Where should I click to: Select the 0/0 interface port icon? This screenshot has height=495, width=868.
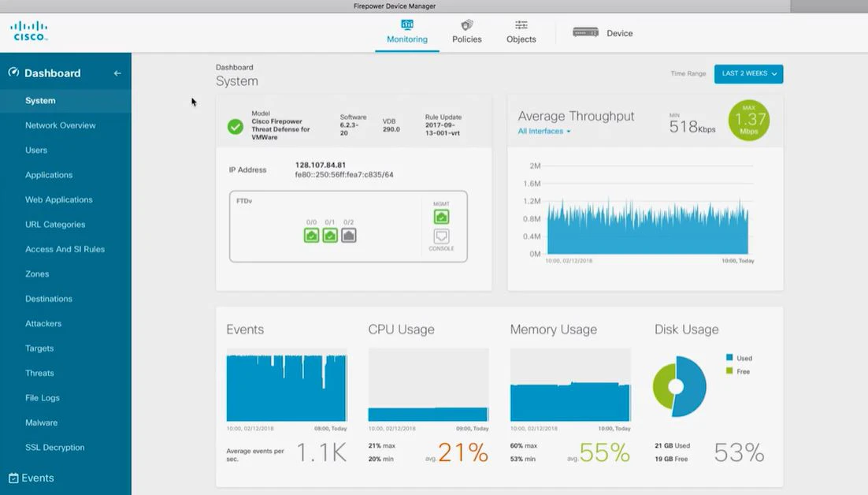(310, 235)
